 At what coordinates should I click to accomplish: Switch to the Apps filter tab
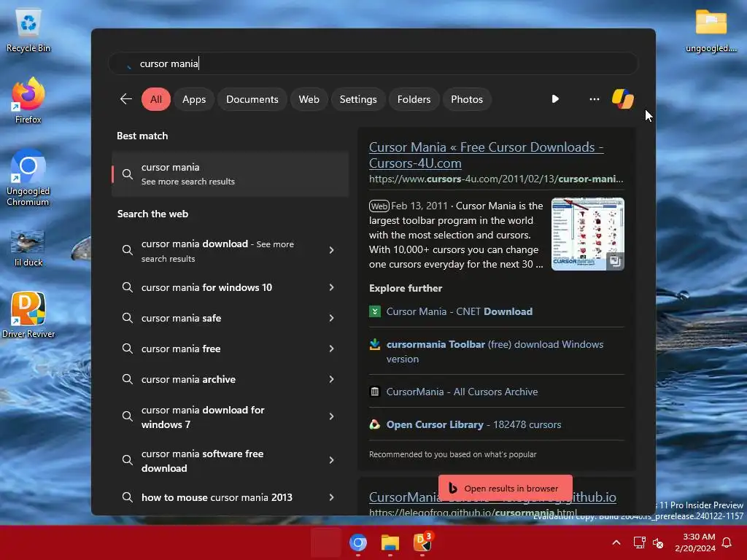pos(194,99)
